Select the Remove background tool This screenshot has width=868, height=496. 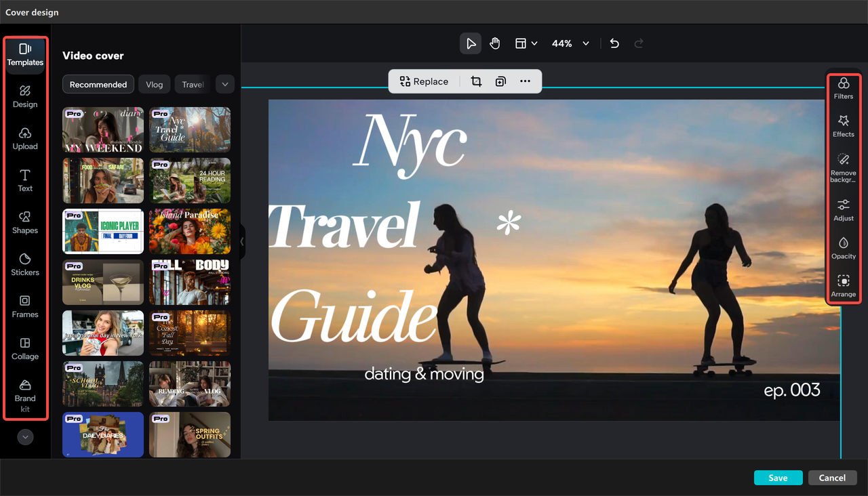click(x=843, y=166)
